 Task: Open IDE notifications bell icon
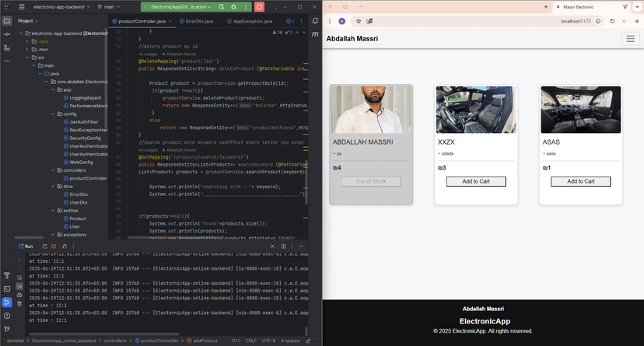pos(315,21)
